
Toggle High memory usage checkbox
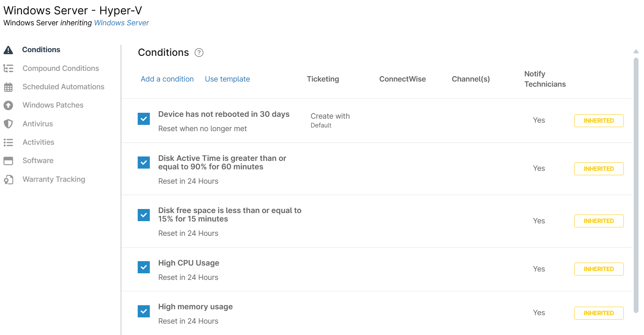pos(144,311)
